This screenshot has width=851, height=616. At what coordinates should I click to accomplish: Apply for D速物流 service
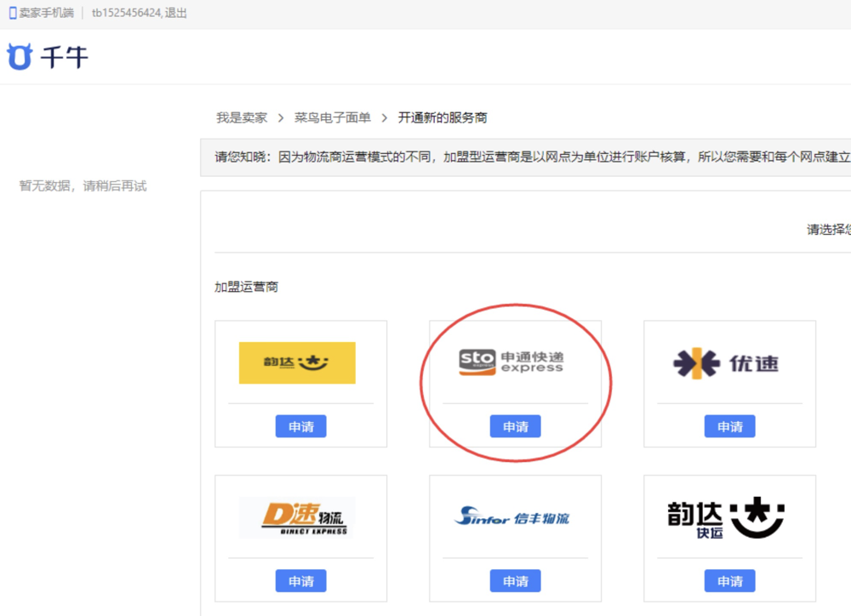pyautogui.click(x=300, y=581)
